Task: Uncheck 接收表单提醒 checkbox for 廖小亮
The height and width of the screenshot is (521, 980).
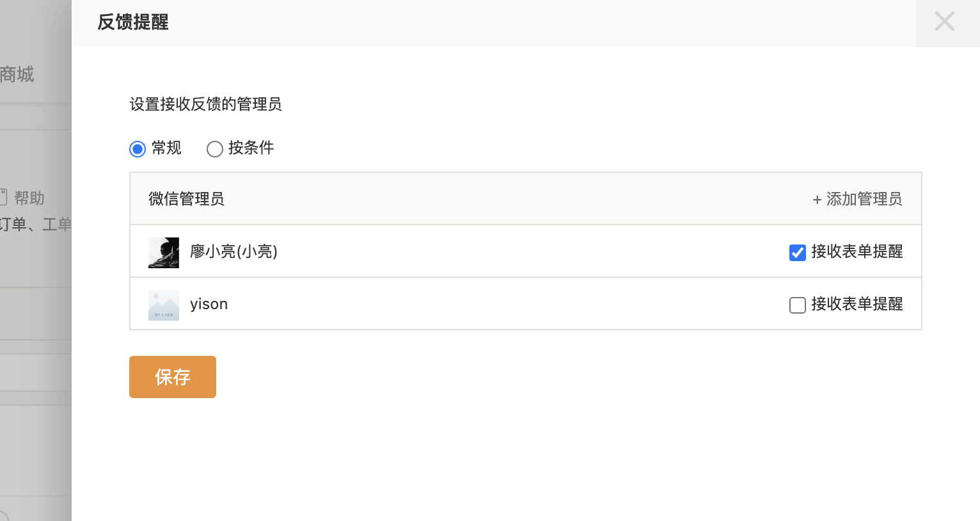Action: pos(797,253)
